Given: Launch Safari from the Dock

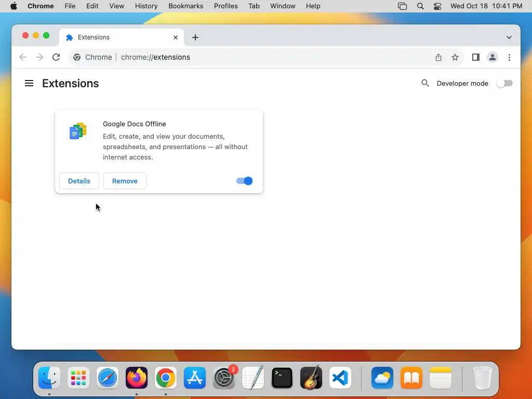Looking at the screenshot, I should [x=108, y=378].
